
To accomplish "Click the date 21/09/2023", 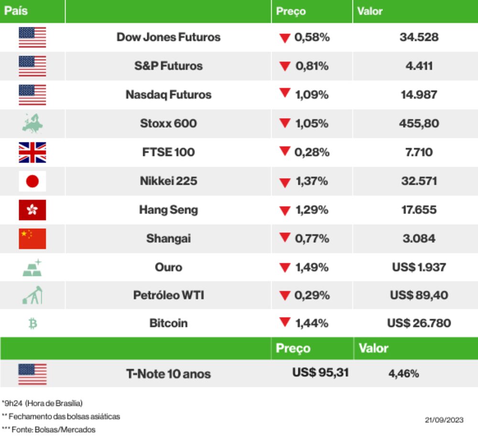I will tap(444, 420).
